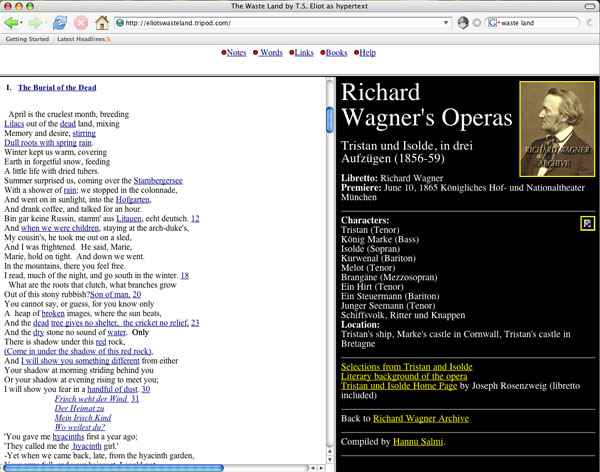Screen dimensions: 600x472
Task: Click the green Back arrow button
Action: click(11, 23)
